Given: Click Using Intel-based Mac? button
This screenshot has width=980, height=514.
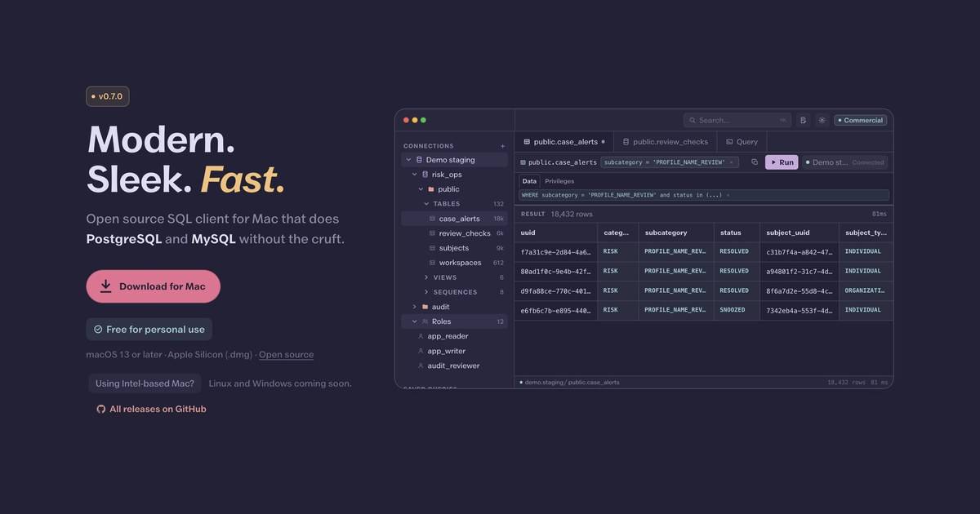Looking at the screenshot, I should coord(145,383).
